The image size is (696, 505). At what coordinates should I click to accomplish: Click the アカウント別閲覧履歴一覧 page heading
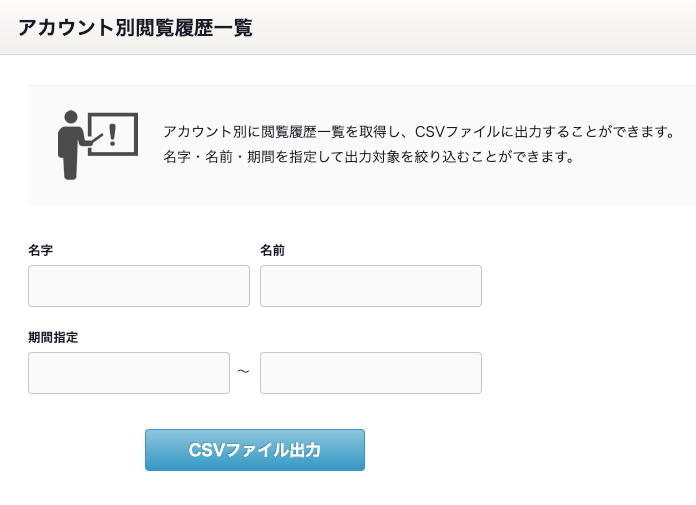point(135,28)
